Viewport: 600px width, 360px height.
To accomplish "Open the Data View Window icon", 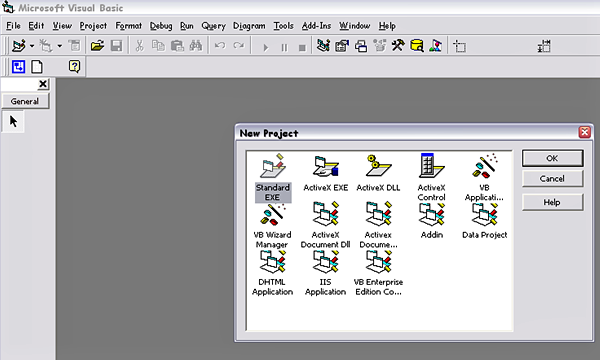I will [x=417, y=46].
